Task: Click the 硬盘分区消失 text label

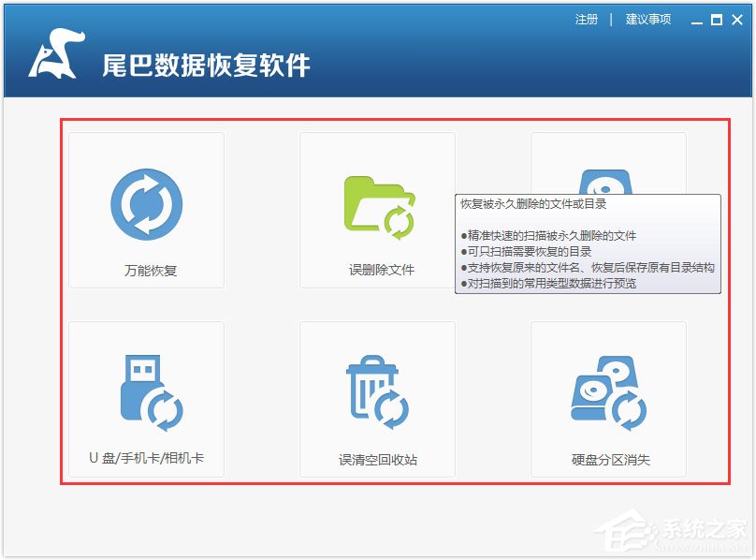Action: (610, 461)
